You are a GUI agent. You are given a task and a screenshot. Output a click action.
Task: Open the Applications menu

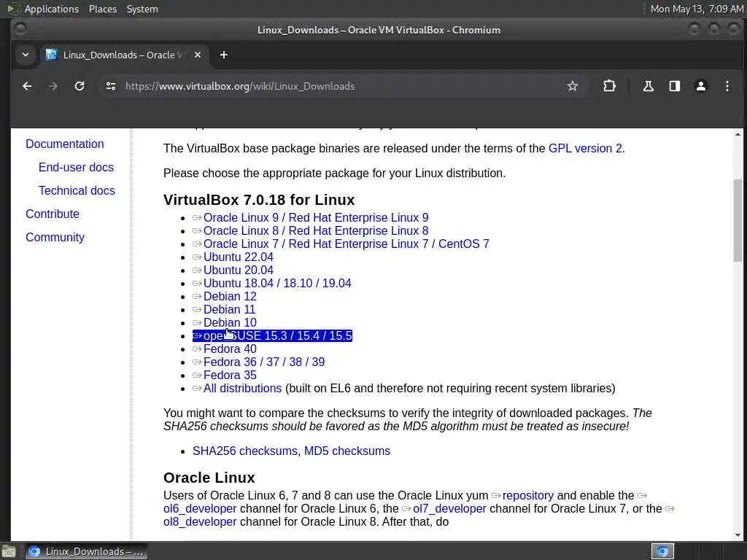[x=52, y=9]
